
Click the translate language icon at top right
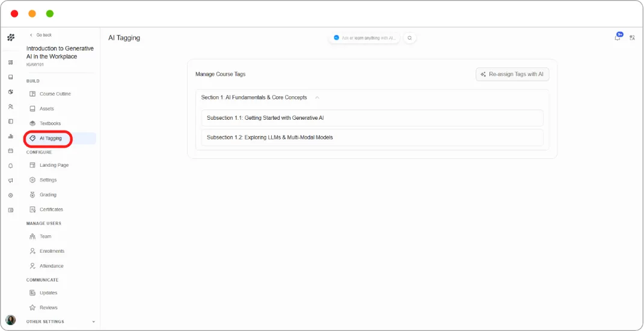tap(633, 38)
